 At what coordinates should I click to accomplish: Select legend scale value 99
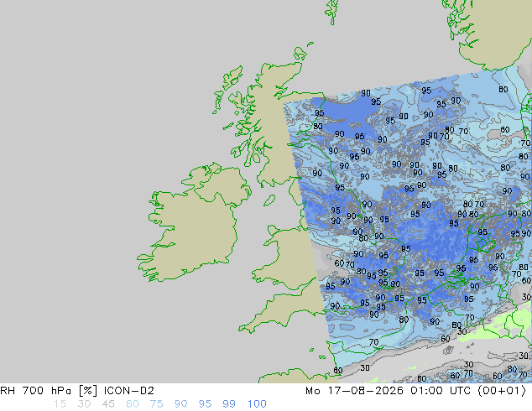pyautogui.click(x=229, y=404)
